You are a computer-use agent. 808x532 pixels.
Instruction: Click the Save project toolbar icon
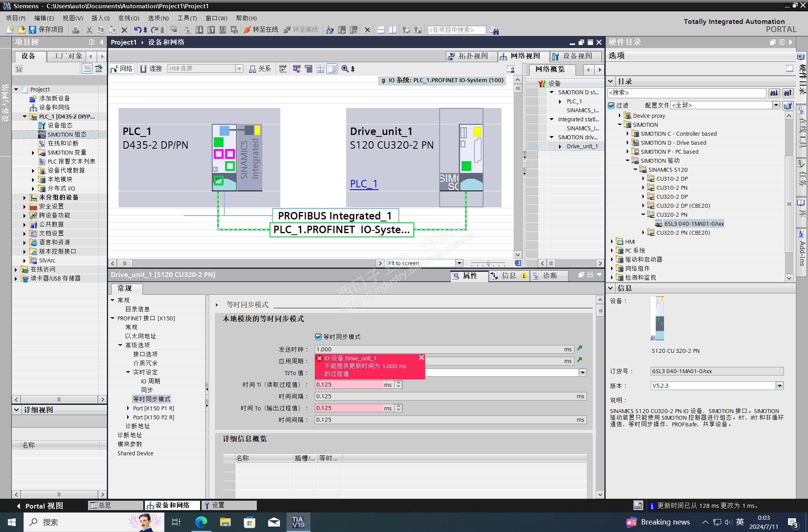[x=33, y=30]
